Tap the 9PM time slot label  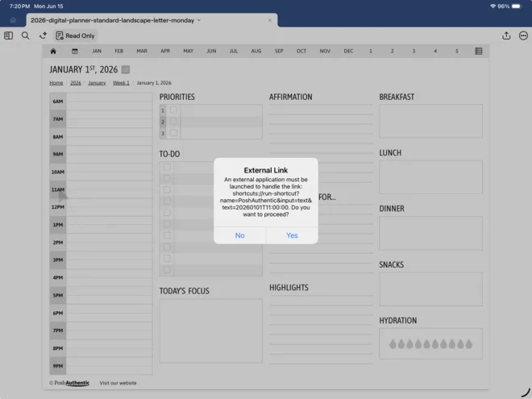pyautogui.click(x=58, y=366)
